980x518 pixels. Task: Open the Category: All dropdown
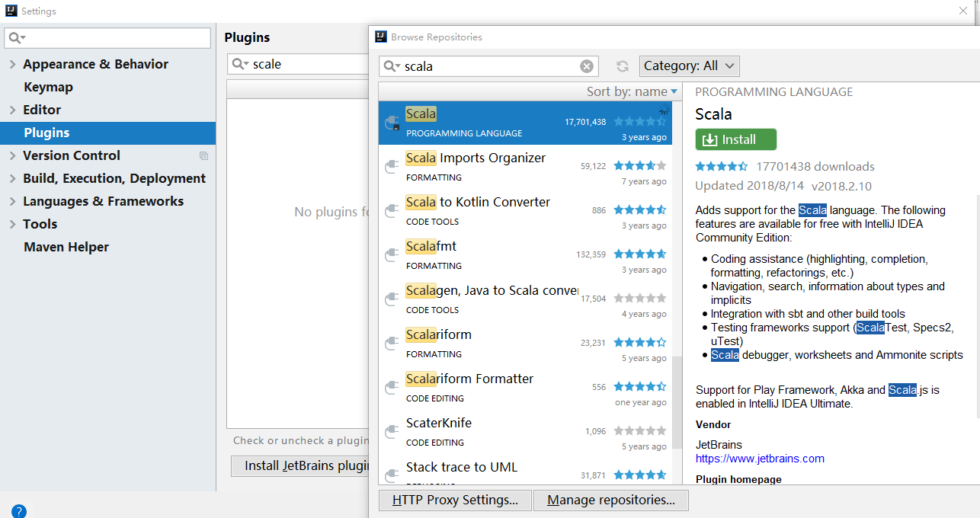(689, 66)
